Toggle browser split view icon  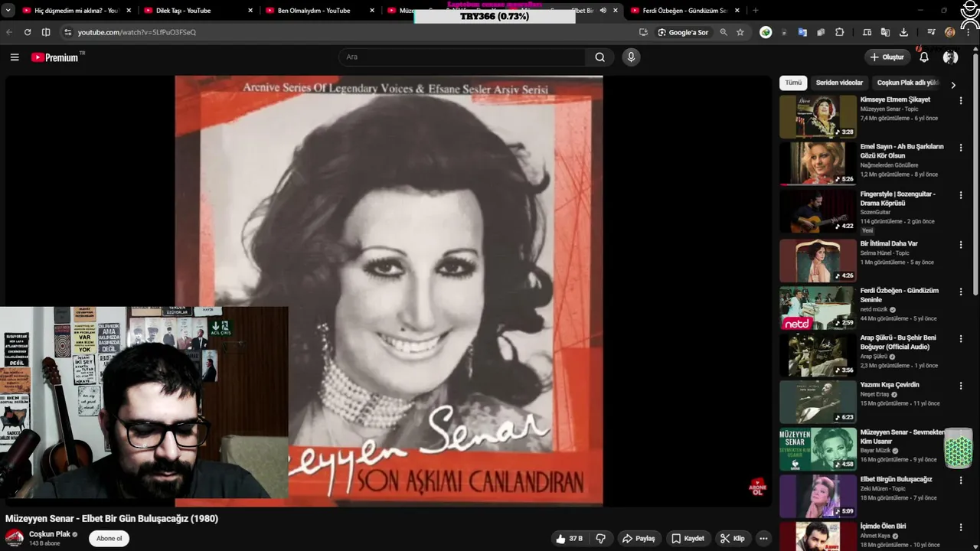point(46,32)
